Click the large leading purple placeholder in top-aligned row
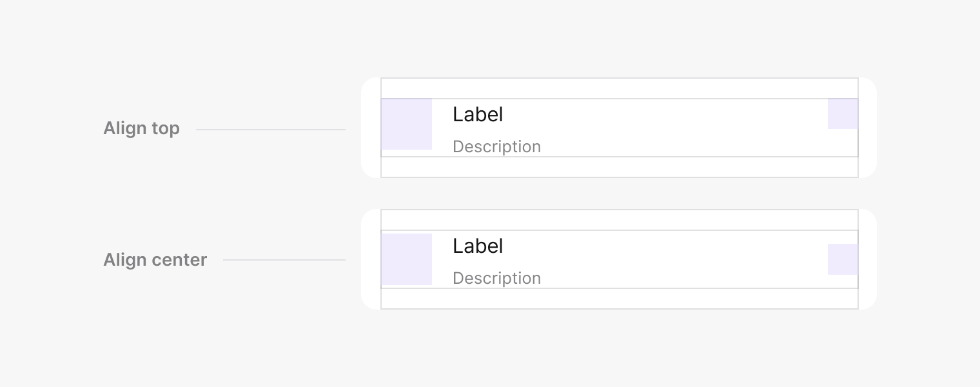 tap(406, 124)
